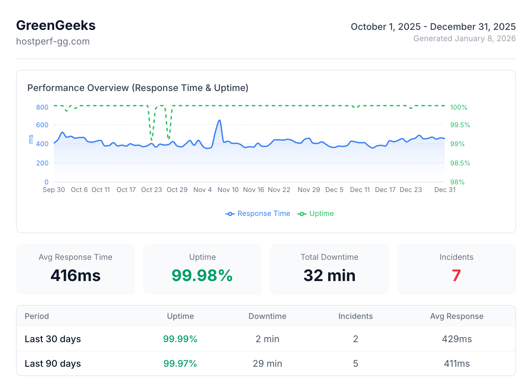
Task: Select the Avg Response Time stat card
Action: coord(75,269)
